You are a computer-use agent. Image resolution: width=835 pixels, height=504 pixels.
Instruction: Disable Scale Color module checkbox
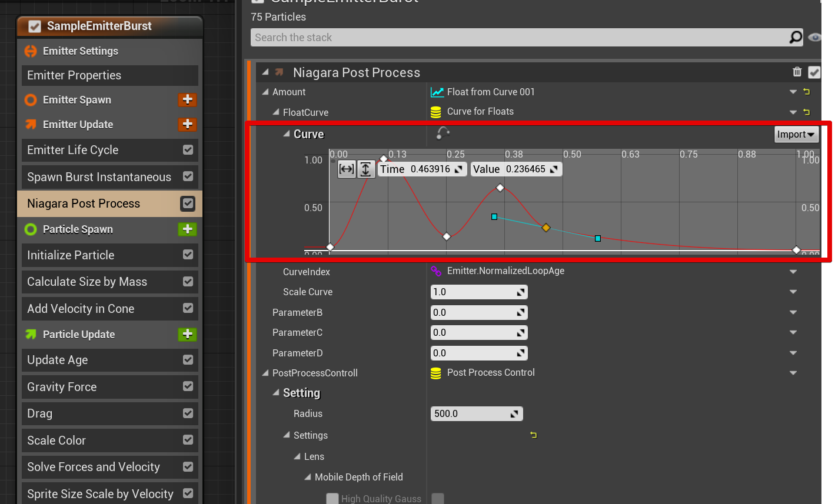(188, 440)
